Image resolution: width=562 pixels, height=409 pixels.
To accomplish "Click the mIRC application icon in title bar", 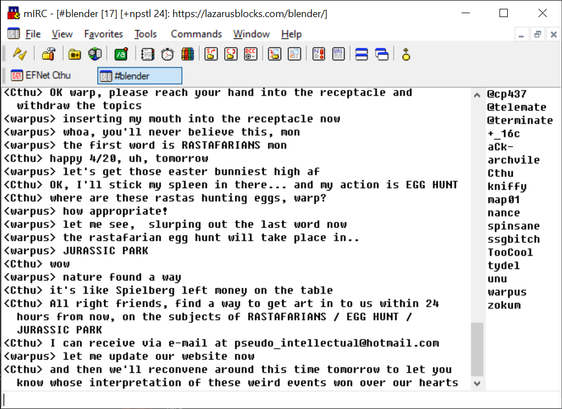I will point(14,13).
